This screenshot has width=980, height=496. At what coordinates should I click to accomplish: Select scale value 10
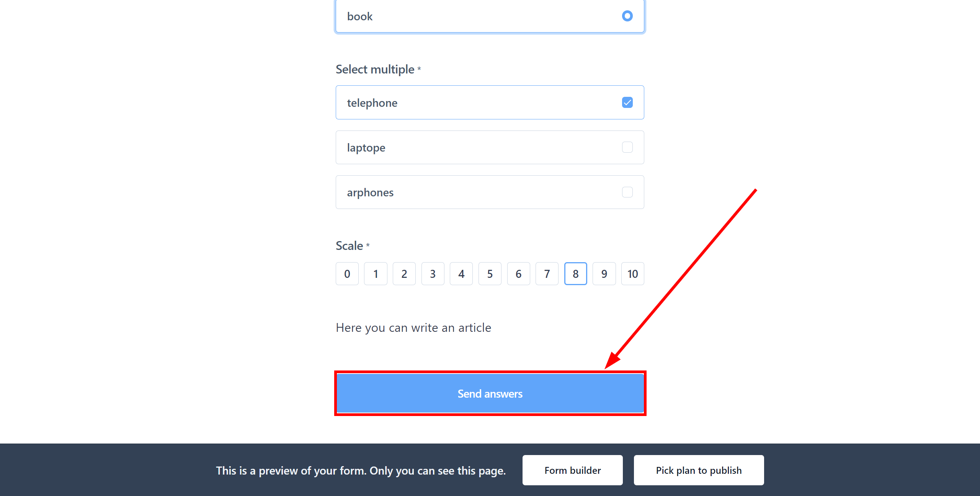click(631, 273)
